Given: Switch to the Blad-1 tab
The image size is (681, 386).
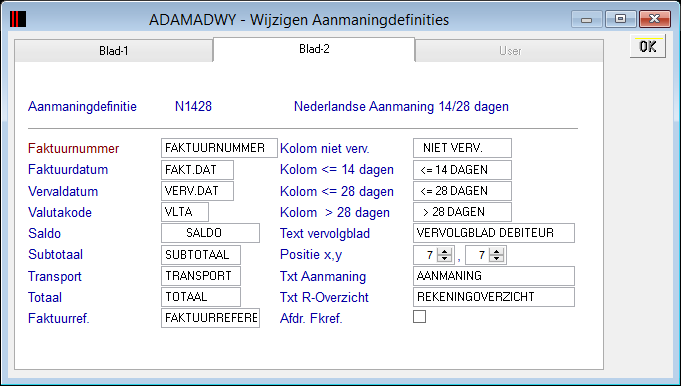Looking at the screenshot, I should click(114, 51).
